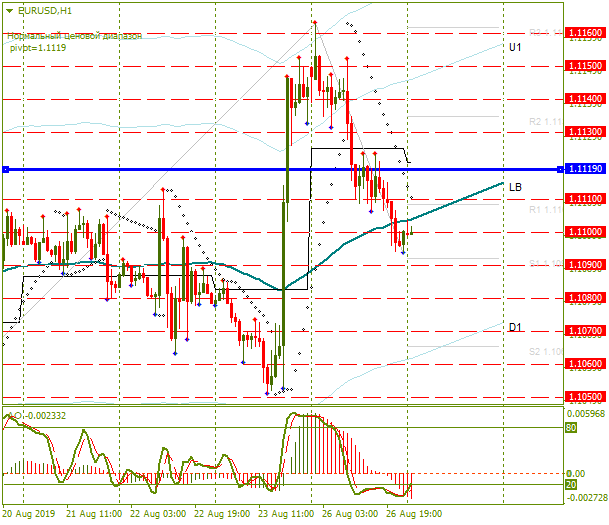This screenshot has height=525, width=609.
Task: Click the 0.00 zero level value
Action: (x=576, y=474)
